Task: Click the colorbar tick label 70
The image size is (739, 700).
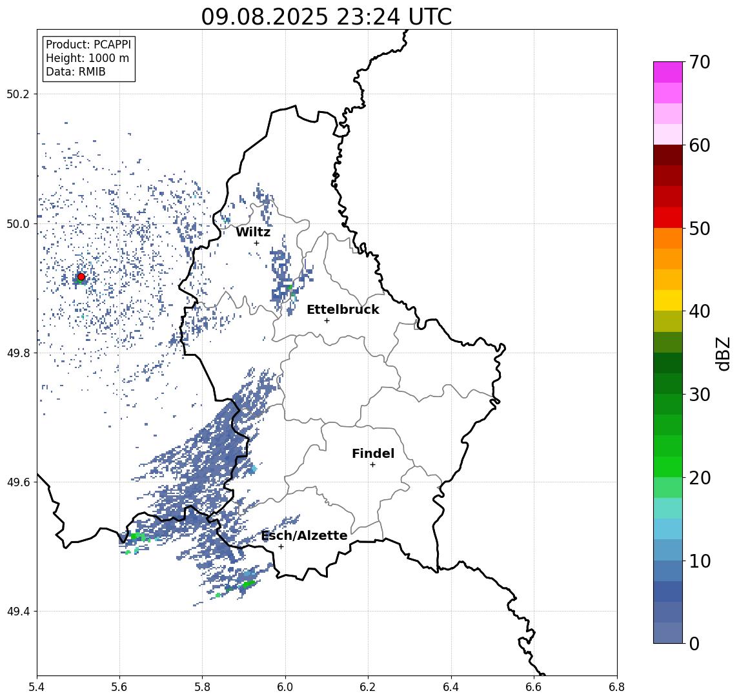Action: (700, 62)
